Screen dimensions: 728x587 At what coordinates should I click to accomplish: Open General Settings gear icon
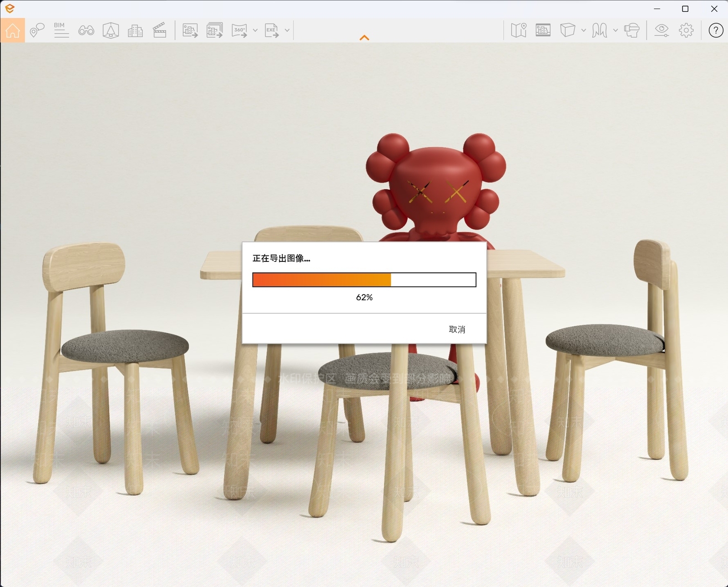click(x=686, y=30)
